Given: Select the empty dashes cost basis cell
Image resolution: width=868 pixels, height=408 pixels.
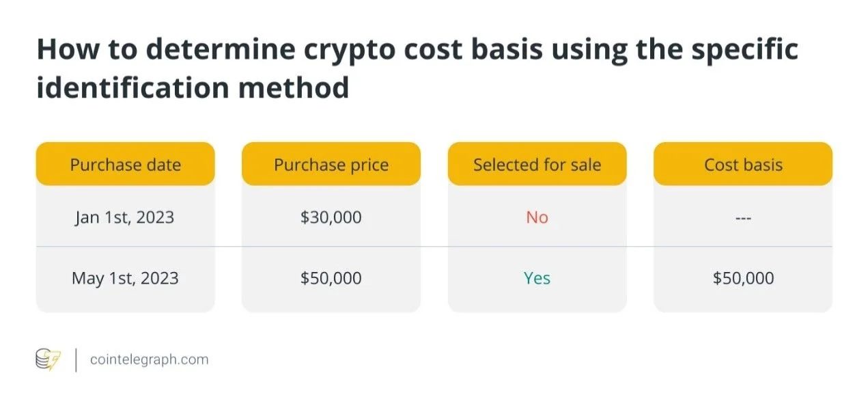Looking at the screenshot, I should pyautogui.click(x=743, y=218).
